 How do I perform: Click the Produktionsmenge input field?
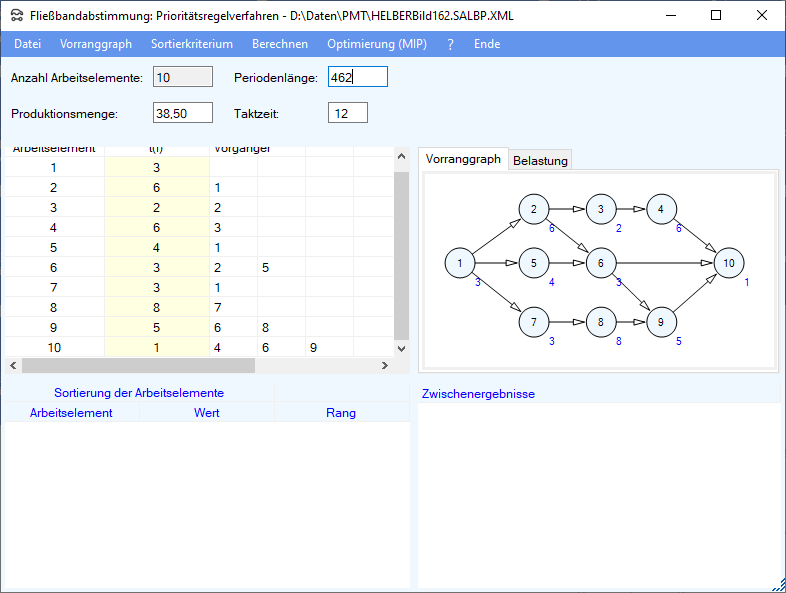[183, 113]
